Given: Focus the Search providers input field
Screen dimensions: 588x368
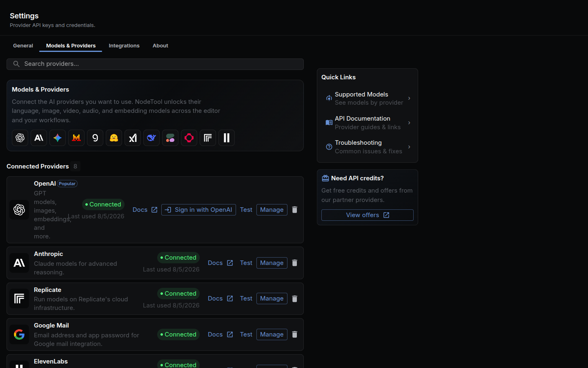Looking at the screenshot, I should [155, 64].
